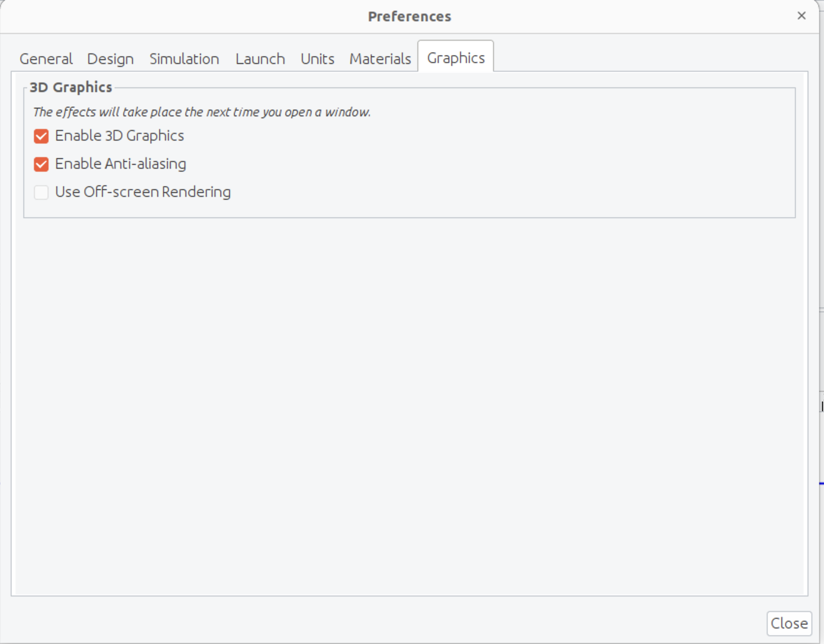Switch to the General tab
This screenshot has width=824, height=644.
point(45,58)
